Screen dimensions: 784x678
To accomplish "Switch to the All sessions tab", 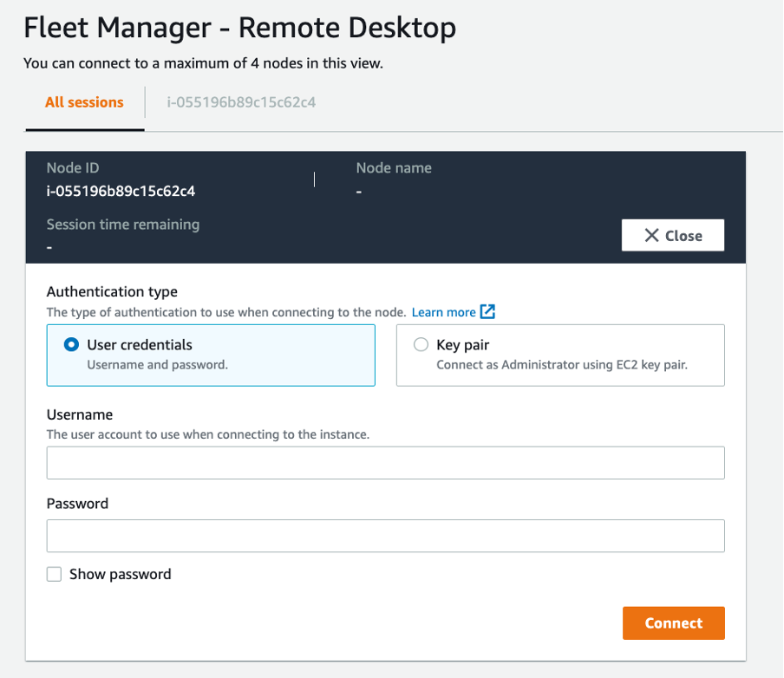I will [x=84, y=102].
